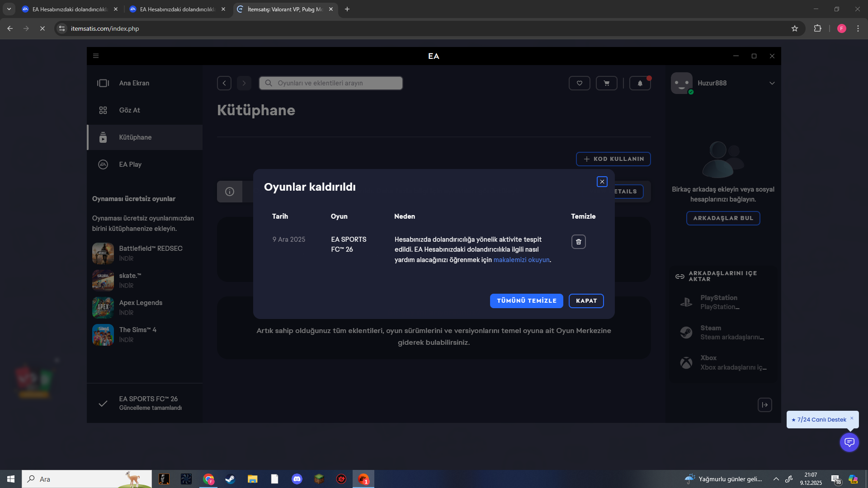
Task: Click the browser back button
Action: click(x=10, y=28)
